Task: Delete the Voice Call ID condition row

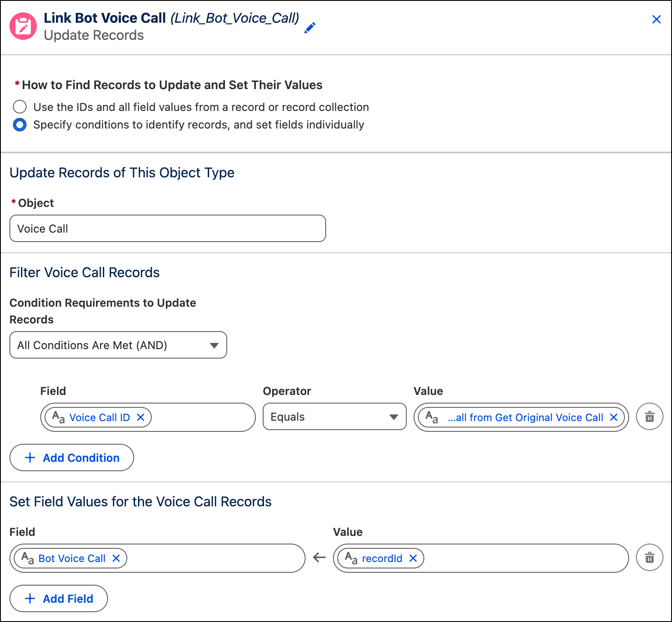Action: [650, 416]
